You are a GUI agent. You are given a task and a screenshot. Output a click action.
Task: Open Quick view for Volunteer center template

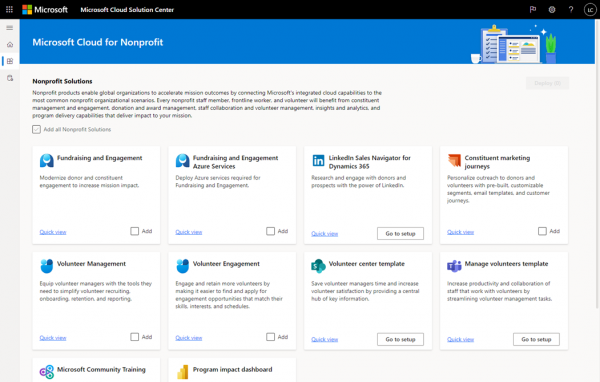point(324,339)
